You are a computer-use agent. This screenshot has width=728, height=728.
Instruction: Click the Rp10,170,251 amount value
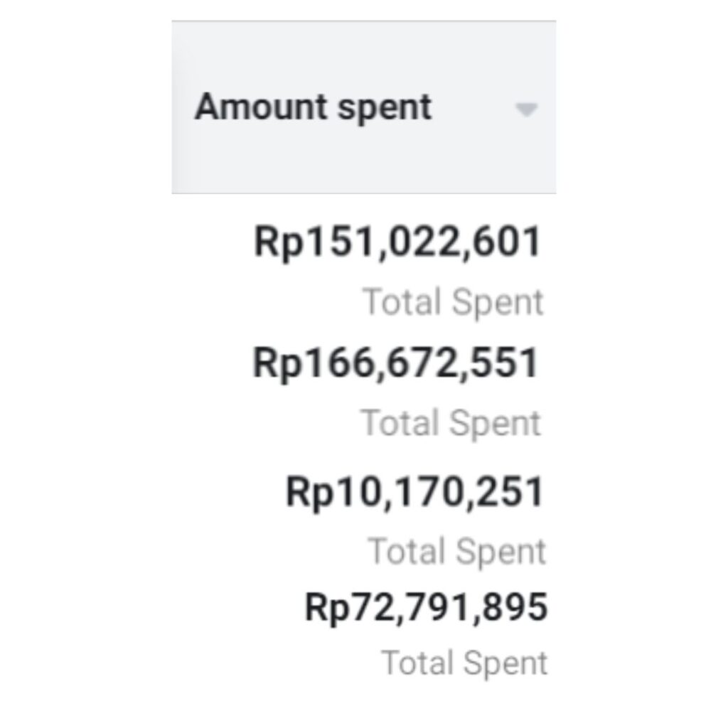(414, 492)
